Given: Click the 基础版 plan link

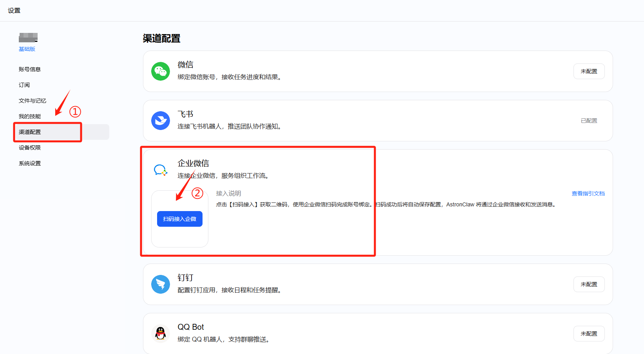Looking at the screenshot, I should click(27, 49).
